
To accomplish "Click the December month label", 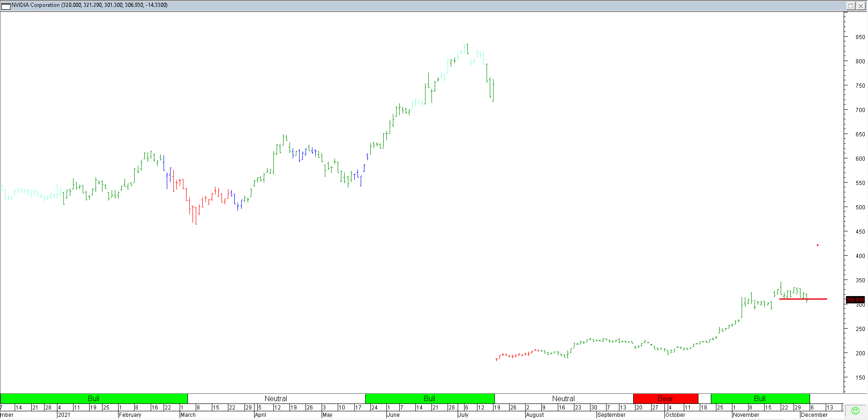I will 814,415.
